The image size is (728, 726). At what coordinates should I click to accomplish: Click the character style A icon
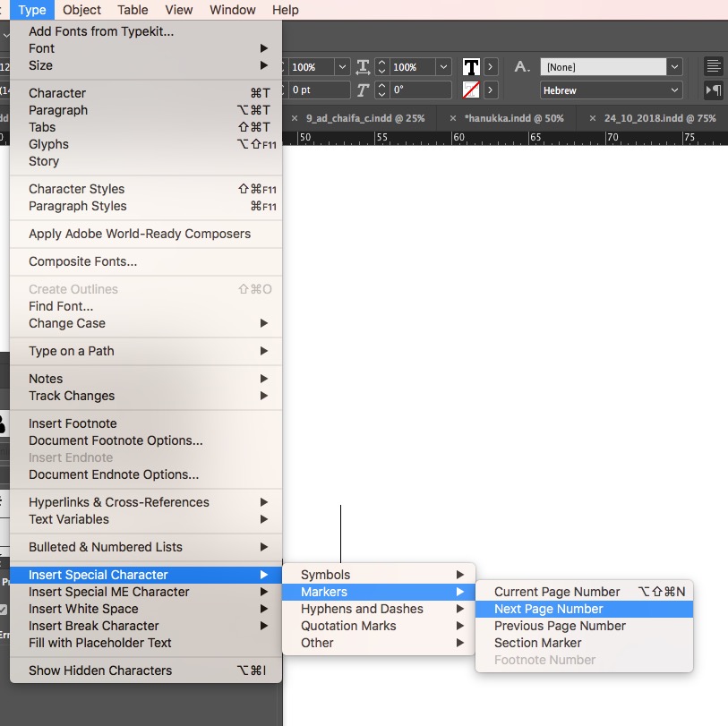(x=521, y=67)
